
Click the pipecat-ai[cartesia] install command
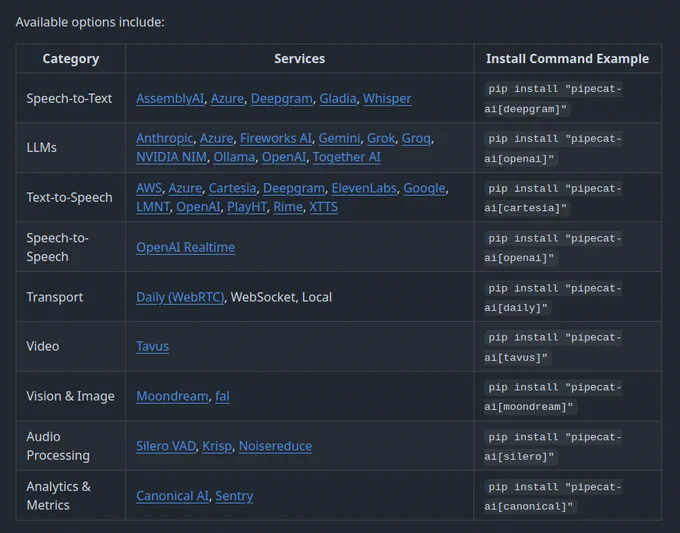(x=553, y=198)
